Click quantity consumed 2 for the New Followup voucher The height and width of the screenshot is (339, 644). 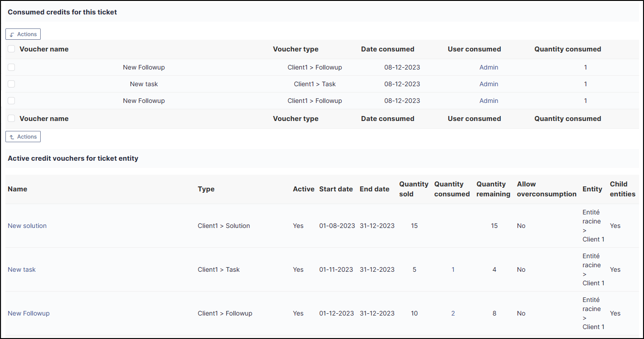pos(453,313)
